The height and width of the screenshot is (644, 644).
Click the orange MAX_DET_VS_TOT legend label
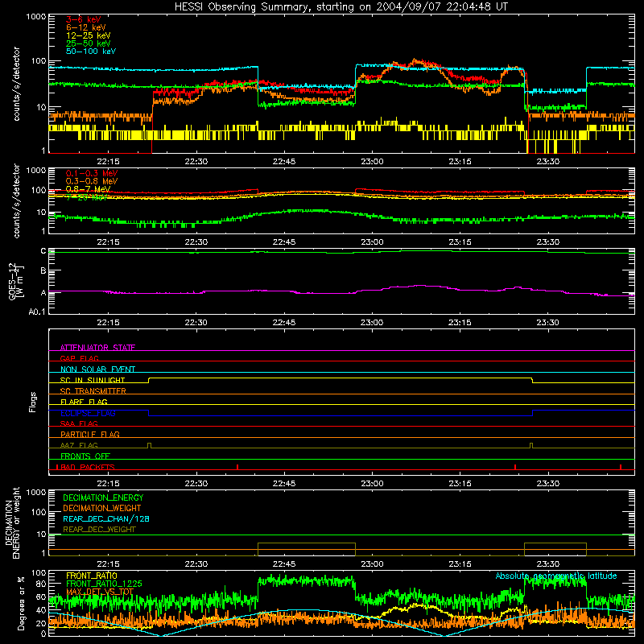pos(100,592)
